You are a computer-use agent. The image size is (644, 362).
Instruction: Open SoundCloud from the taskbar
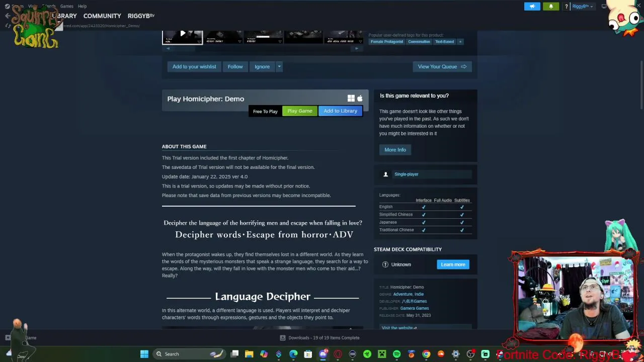[441, 354]
